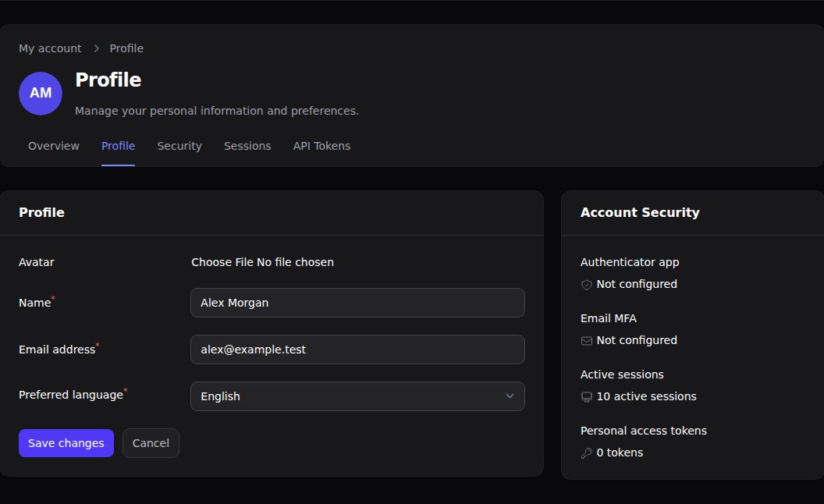Open the Preferred language dropdown
Viewport: 824px width, 504px height.
[357, 396]
